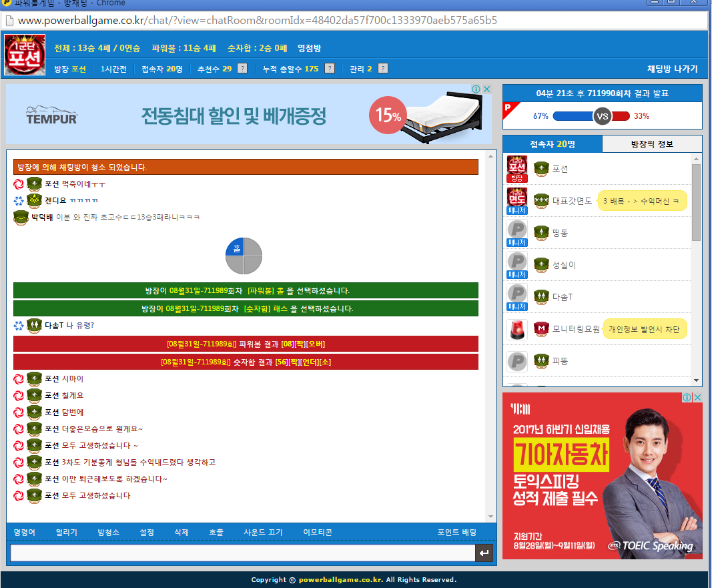This screenshot has height=588, width=712.
Task: Switch to the 방장픽 정보 tab
Action: click(652, 144)
